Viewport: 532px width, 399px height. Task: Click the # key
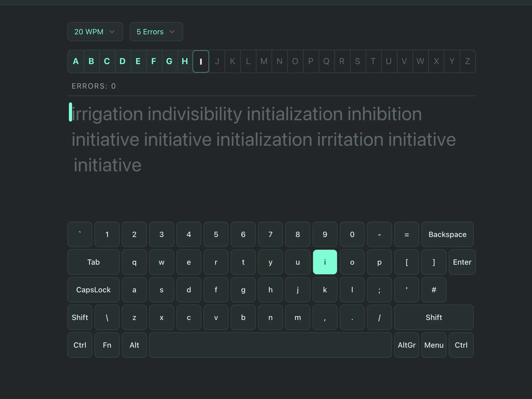pos(434,290)
